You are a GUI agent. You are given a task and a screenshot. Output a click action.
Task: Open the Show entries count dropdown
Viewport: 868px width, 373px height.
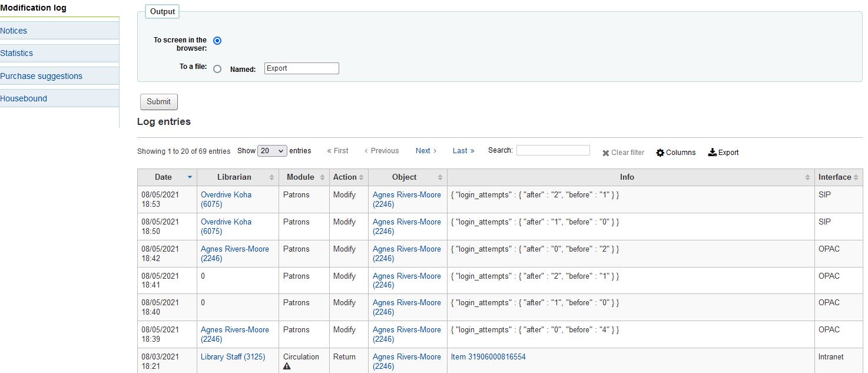pos(272,151)
